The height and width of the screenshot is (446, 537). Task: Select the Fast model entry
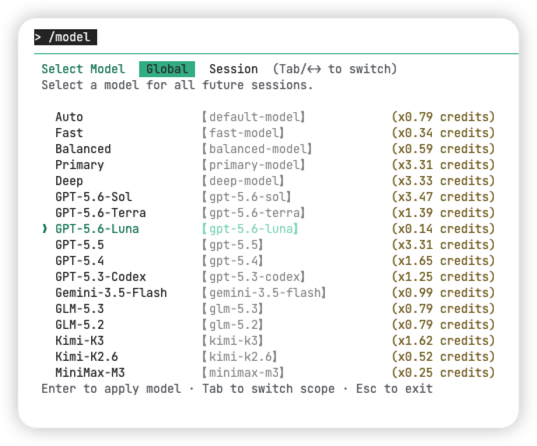coord(268,133)
